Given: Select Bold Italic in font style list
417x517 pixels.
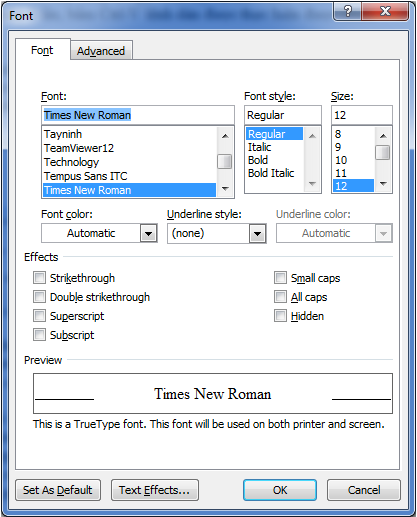Looking at the screenshot, I should [x=271, y=173].
